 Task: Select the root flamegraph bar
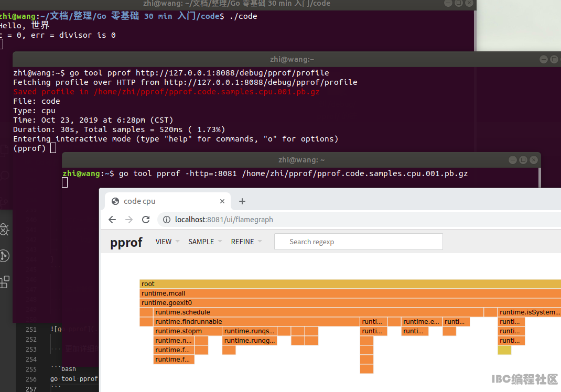click(350, 284)
